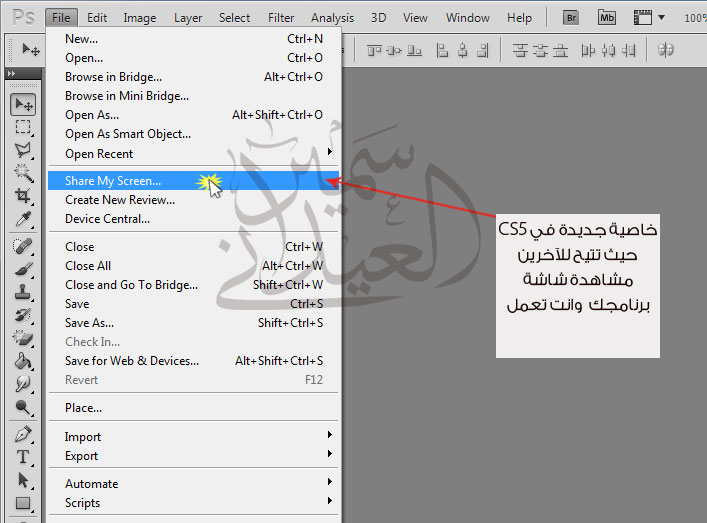707x523 pixels.
Task: Open the Move tool preset picker
Action: click(x=31, y=50)
